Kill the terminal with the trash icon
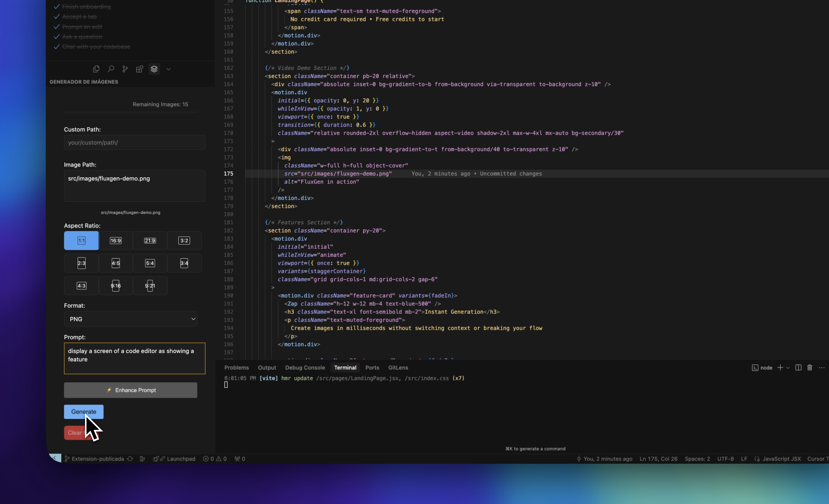This screenshot has height=504, width=829. [810, 367]
